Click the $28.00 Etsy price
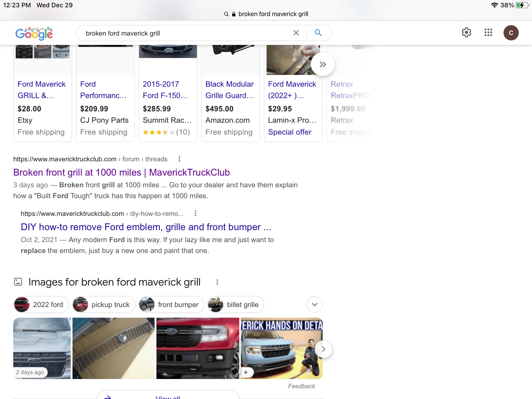This screenshot has height=399, width=532. click(x=29, y=109)
